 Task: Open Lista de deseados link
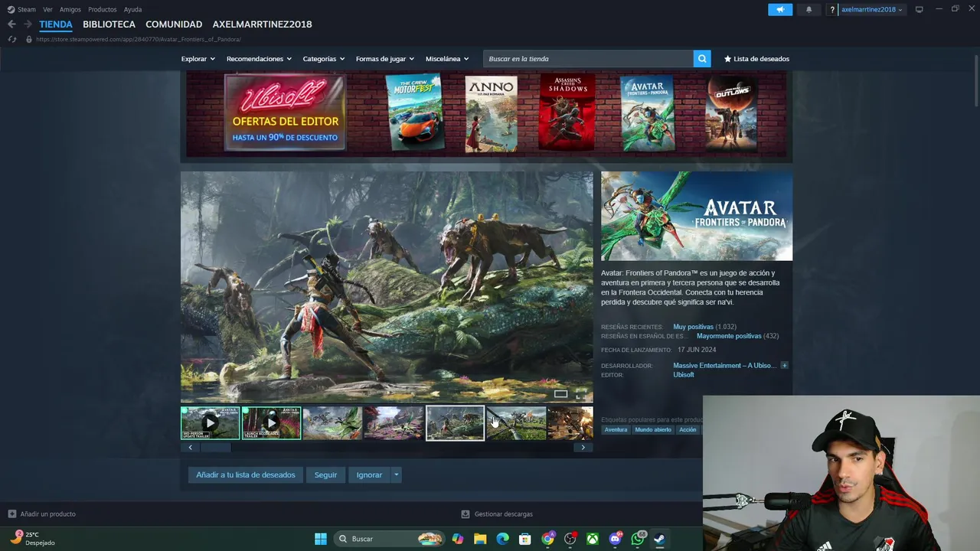pos(756,59)
